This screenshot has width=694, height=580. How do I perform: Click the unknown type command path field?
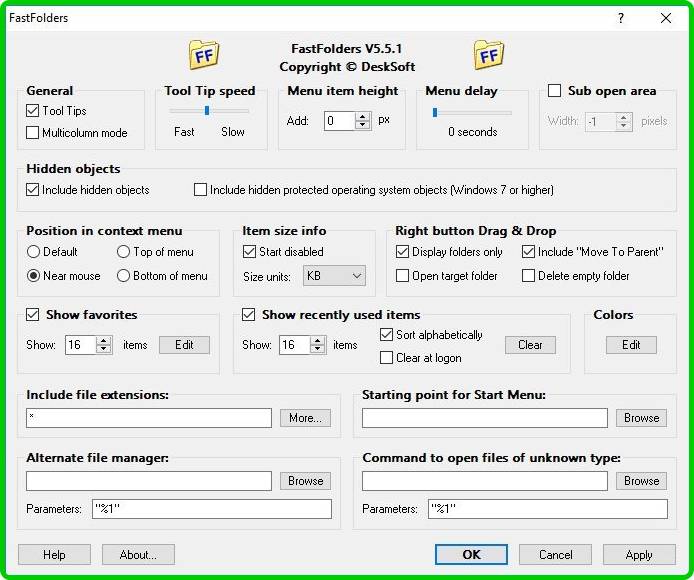coord(485,481)
